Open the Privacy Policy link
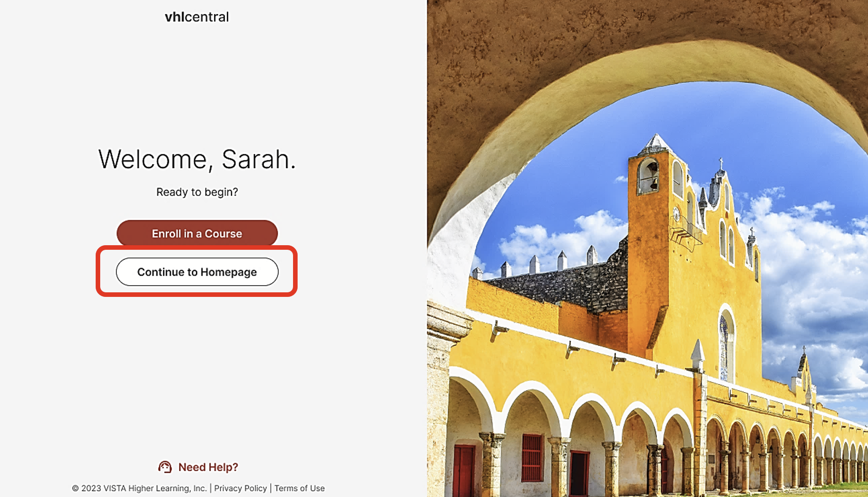This screenshot has width=868, height=497. (240, 488)
